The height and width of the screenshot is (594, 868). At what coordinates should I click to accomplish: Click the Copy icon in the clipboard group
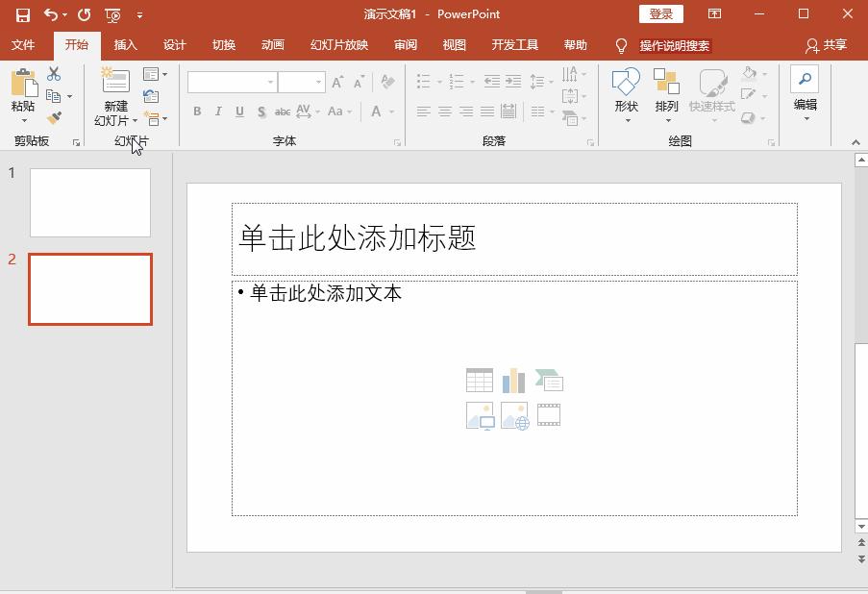(54, 95)
